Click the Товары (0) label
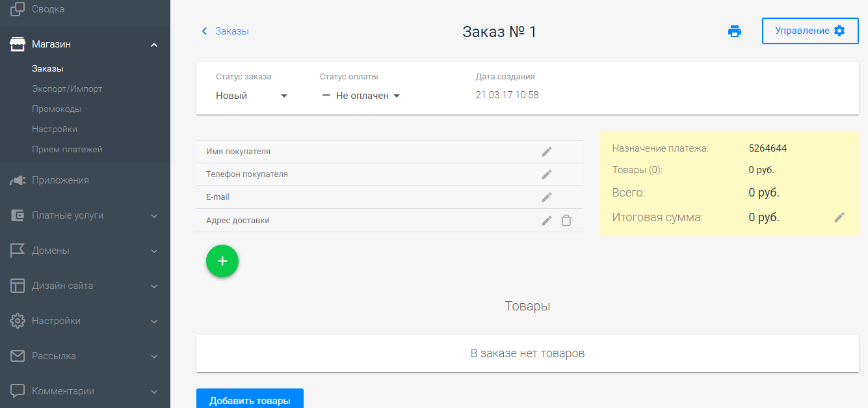This screenshot has height=408, width=868. pyautogui.click(x=637, y=170)
